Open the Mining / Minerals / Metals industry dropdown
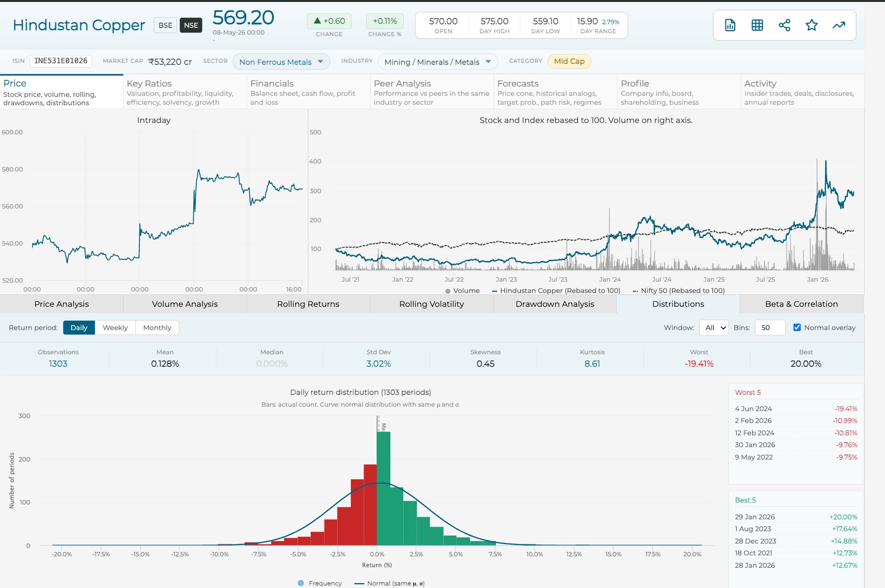The height and width of the screenshot is (588, 885). (438, 62)
